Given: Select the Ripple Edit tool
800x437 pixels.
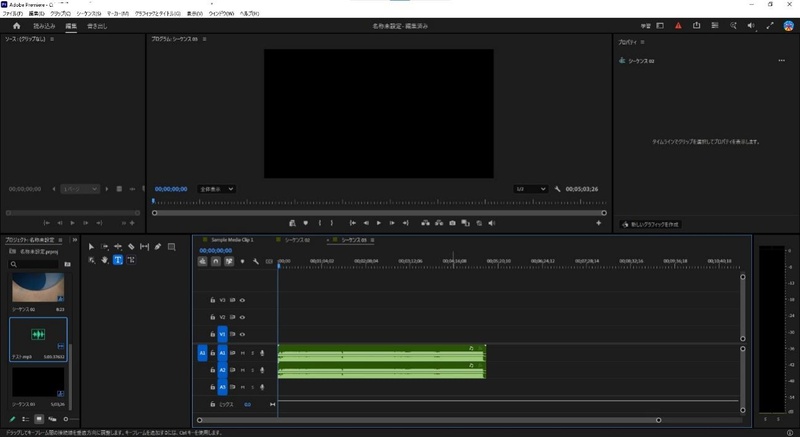Looking at the screenshot, I should pos(118,247).
